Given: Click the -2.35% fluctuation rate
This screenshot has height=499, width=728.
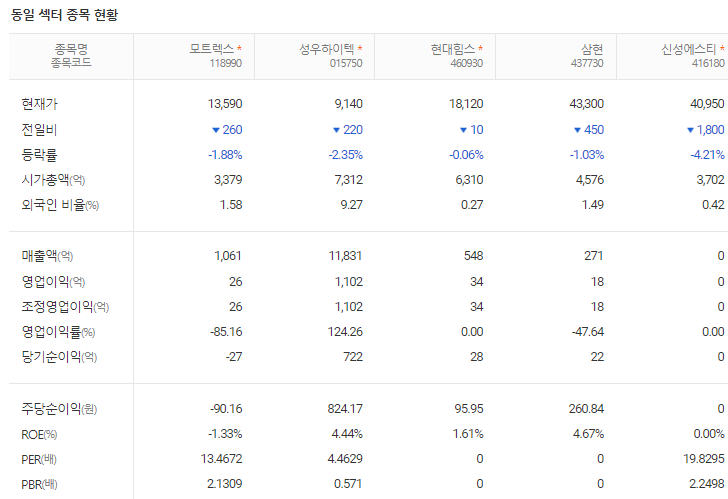Looking at the screenshot, I should [x=346, y=155].
